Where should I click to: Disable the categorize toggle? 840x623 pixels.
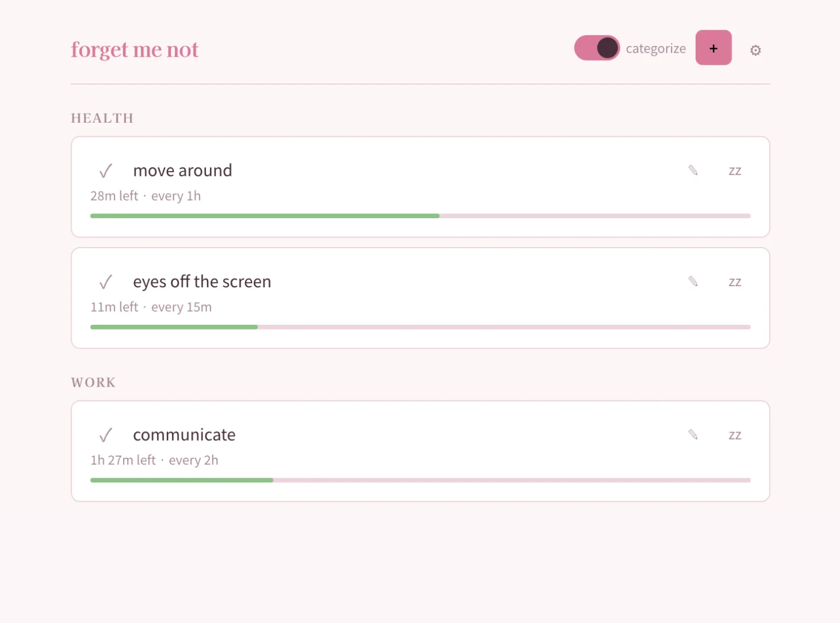pyautogui.click(x=597, y=48)
